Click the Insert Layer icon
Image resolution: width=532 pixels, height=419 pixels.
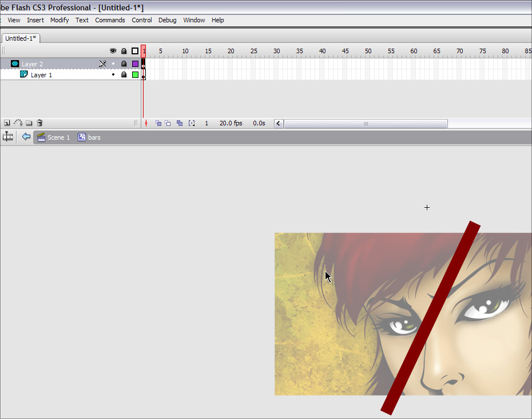7,123
